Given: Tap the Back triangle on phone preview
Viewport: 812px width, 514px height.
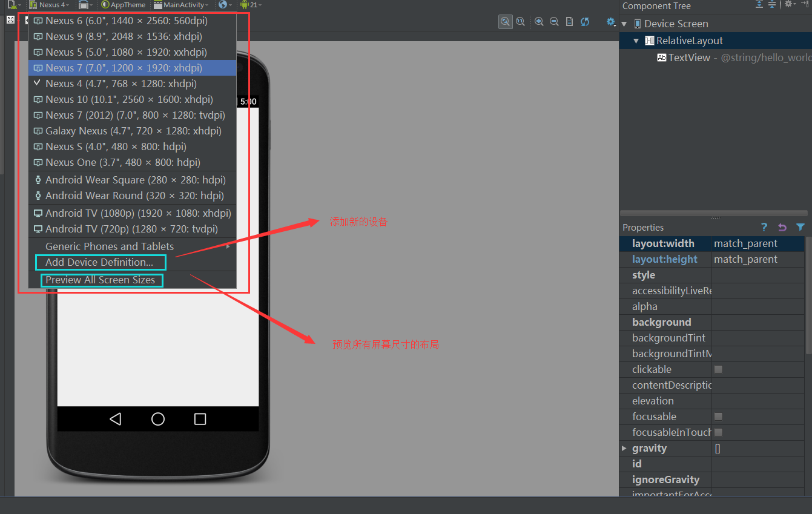Looking at the screenshot, I should coord(115,419).
